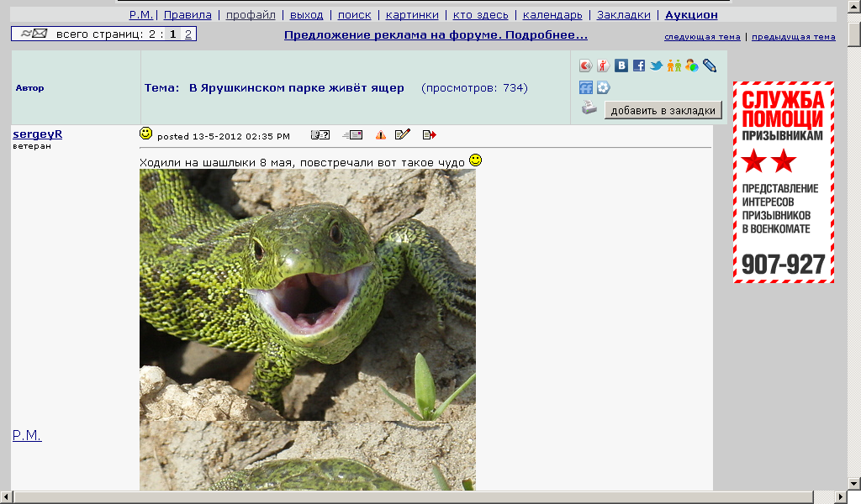Click the blue pencil share icon
This screenshot has width=861, height=504.
point(710,66)
